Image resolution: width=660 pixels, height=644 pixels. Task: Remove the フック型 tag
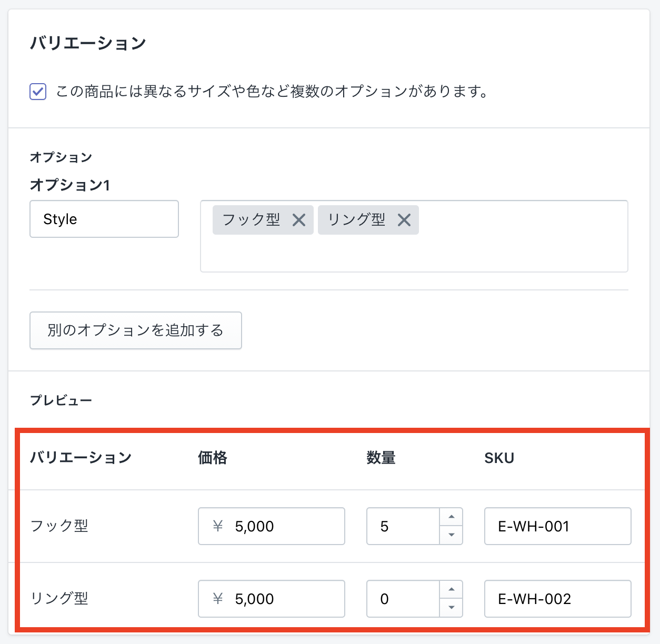click(299, 220)
